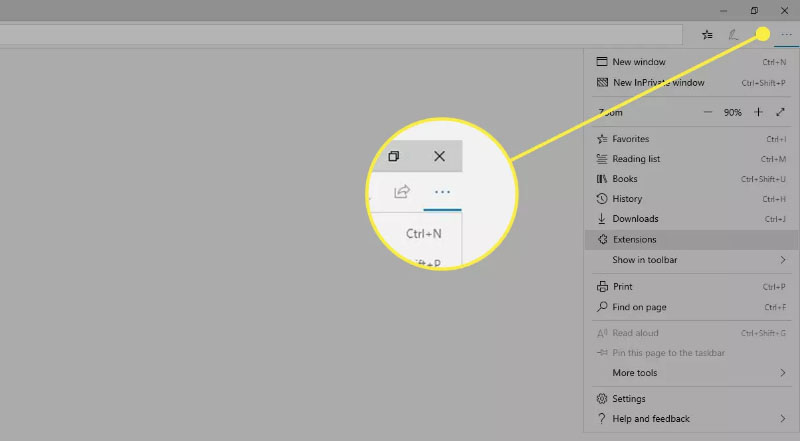This screenshot has width=800, height=441.
Task: Open the Reading list entry
Action: click(636, 159)
